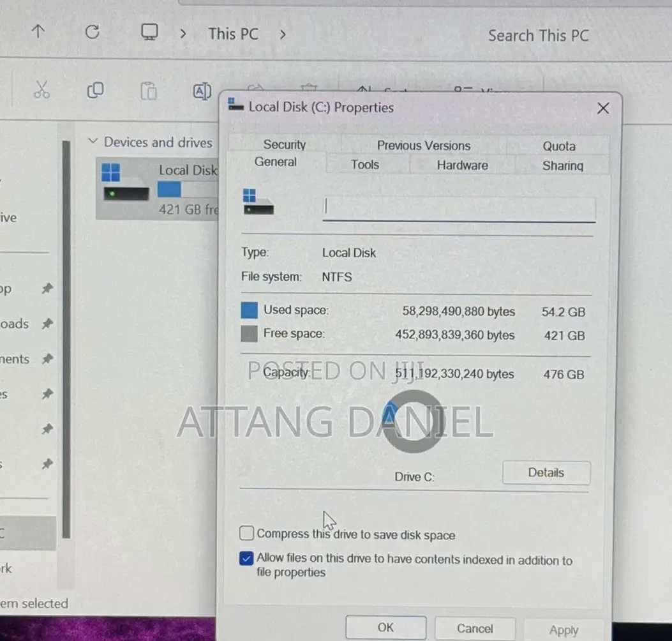Click the 'Drive C:' label under the chart
This screenshot has width=672, height=641.
click(414, 477)
